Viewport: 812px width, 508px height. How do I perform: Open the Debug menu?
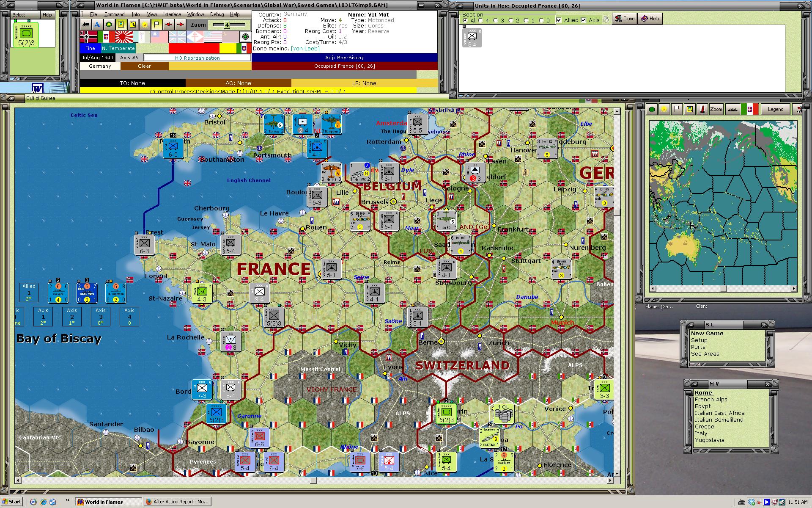pyautogui.click(x=217, y=14)
